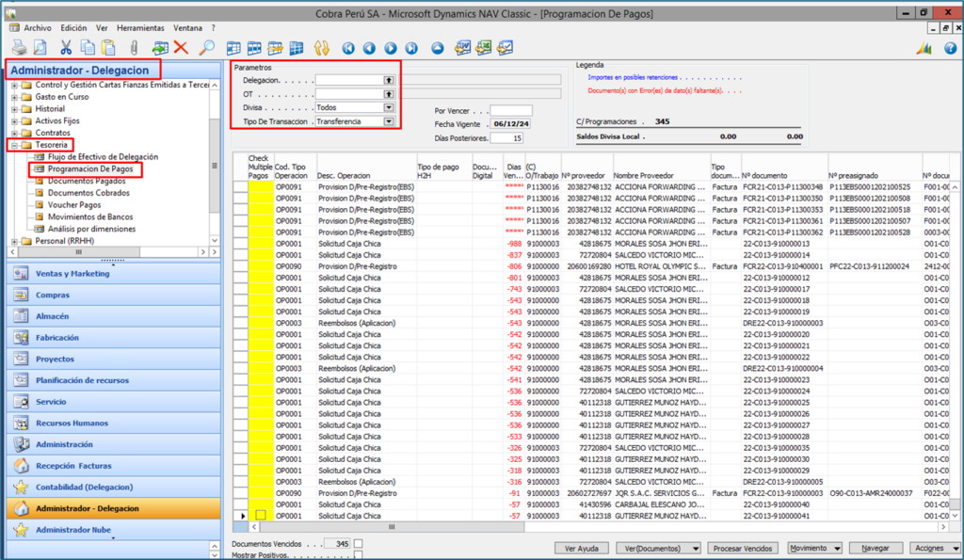Tick the Check Multiple Pagos box in the last row
The image size is (964, 560).
(261, 515)
